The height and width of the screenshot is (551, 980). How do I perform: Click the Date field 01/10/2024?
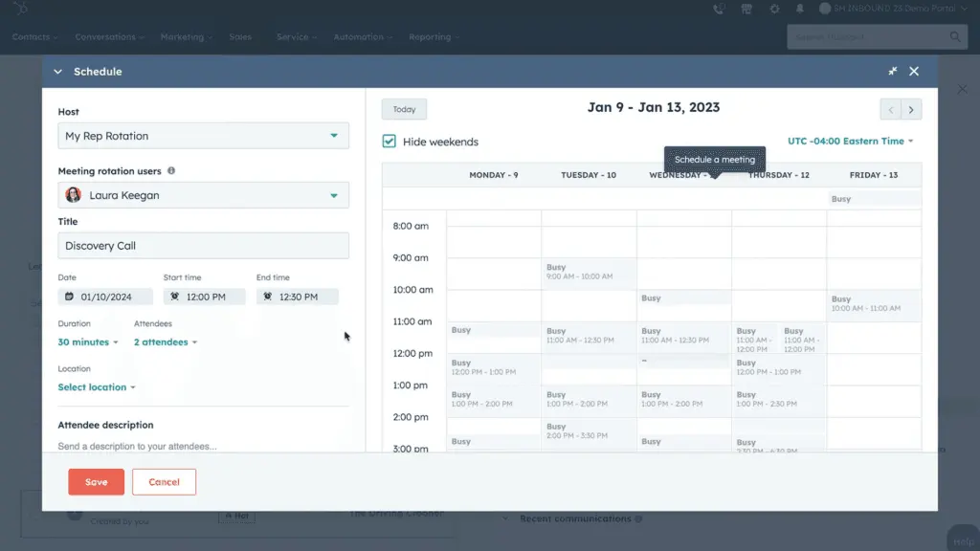pyautogui.click(x=105, y=297)
